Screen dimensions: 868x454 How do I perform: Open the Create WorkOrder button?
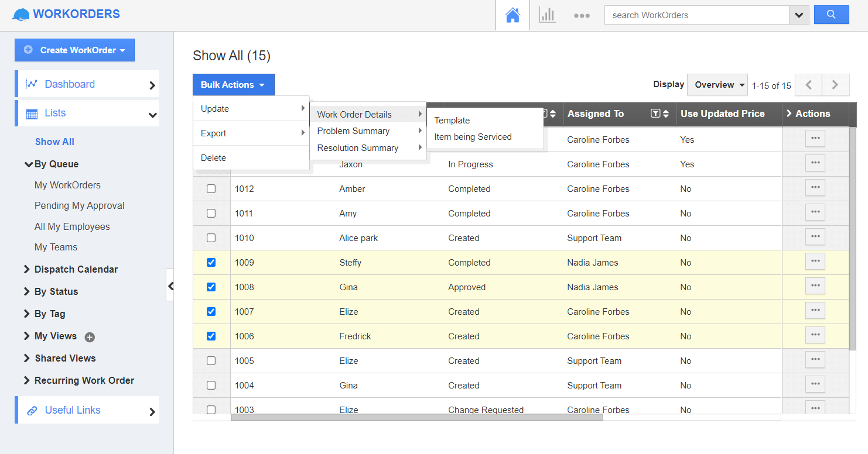74,50
